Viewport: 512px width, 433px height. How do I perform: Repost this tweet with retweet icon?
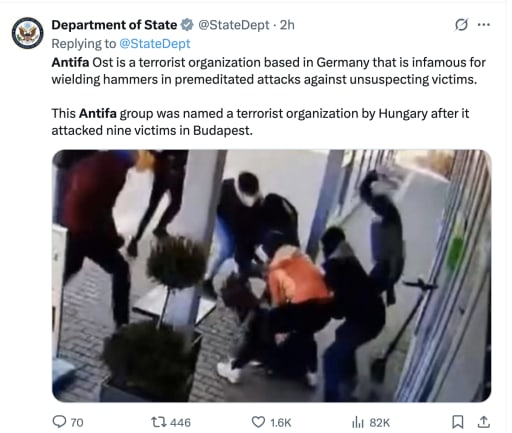158,422
